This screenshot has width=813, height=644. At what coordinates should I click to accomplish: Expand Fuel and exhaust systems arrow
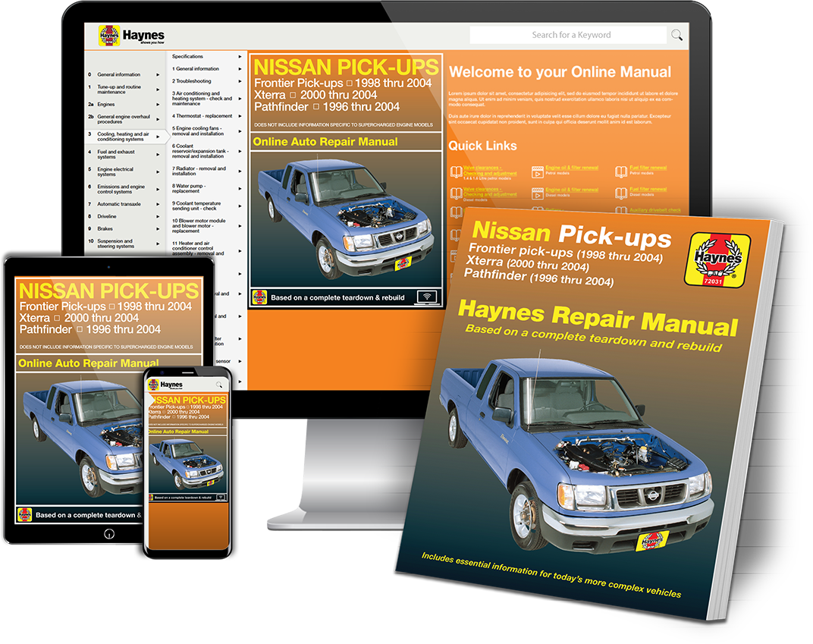click(159, 155)
